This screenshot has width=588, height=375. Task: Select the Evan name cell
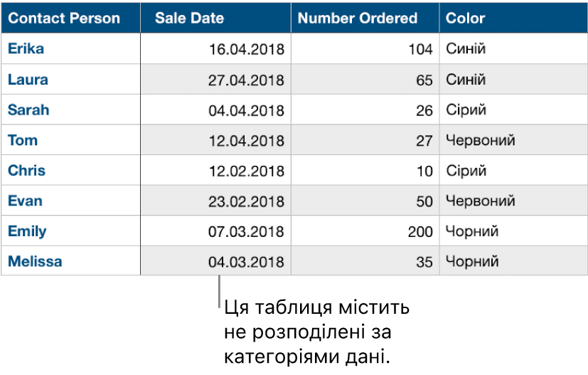click(25, 201)
